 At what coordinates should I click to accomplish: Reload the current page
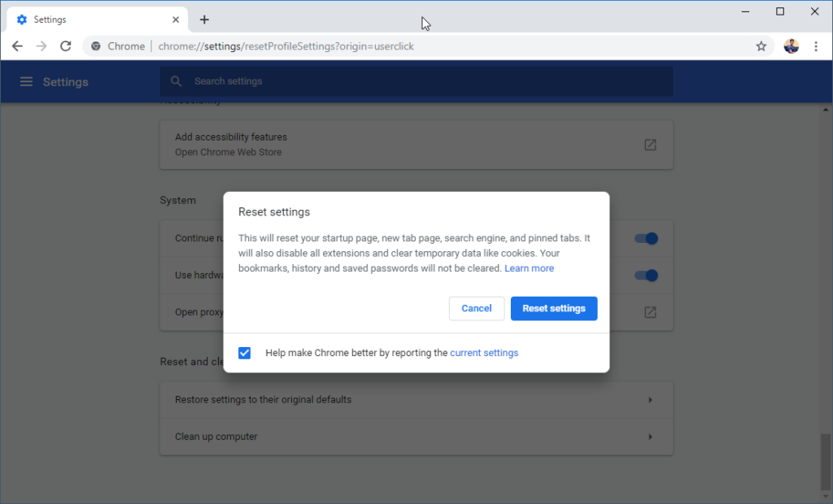point(66,46)
